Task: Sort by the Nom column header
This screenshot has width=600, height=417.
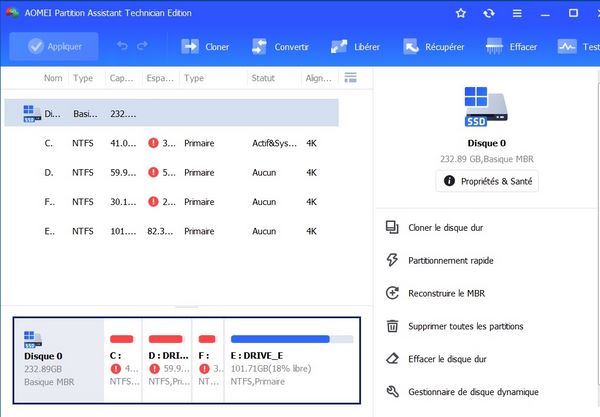Action: click(53, 78)
